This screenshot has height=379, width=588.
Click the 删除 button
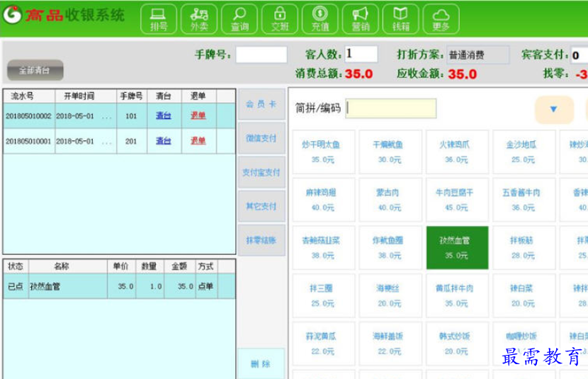[x=261, y=363]
